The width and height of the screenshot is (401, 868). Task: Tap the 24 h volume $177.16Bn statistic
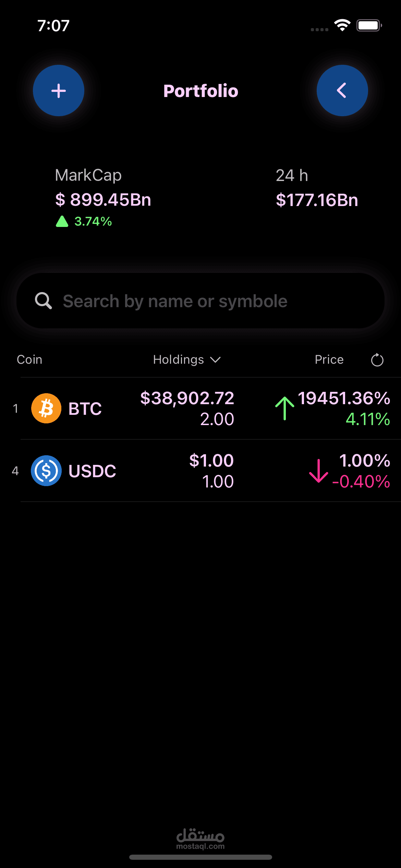tap(317, 200)
